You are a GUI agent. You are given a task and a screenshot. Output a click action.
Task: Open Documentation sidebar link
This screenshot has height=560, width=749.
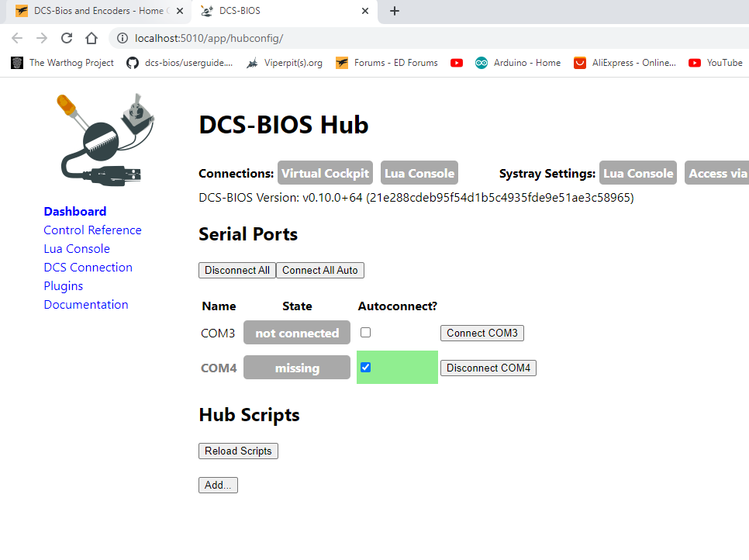86,305
